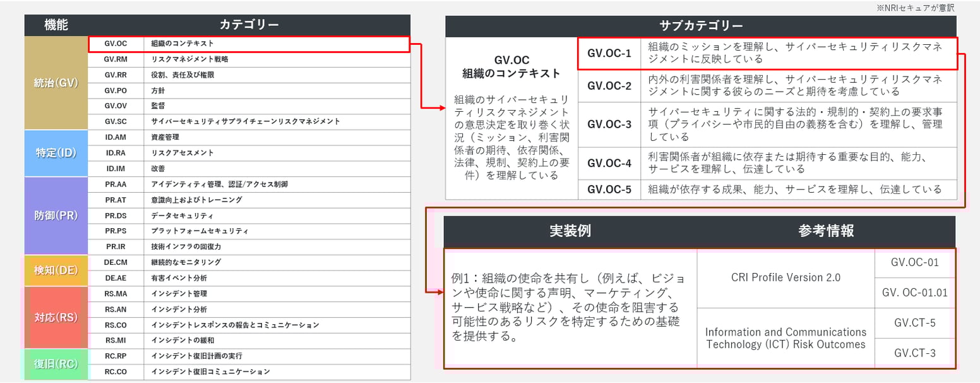Select プラットフォームセキュリティ text
The image size is (980, 383).
pyautogui.click(x=200, y=231)
